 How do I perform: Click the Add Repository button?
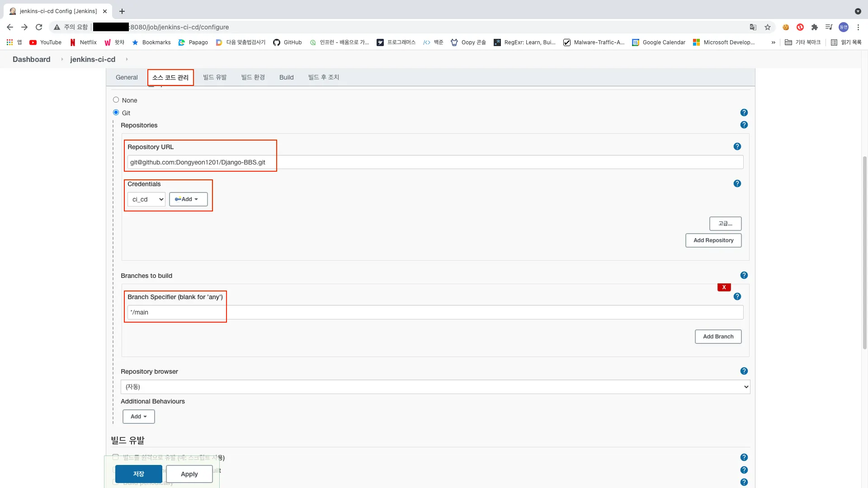713,240
